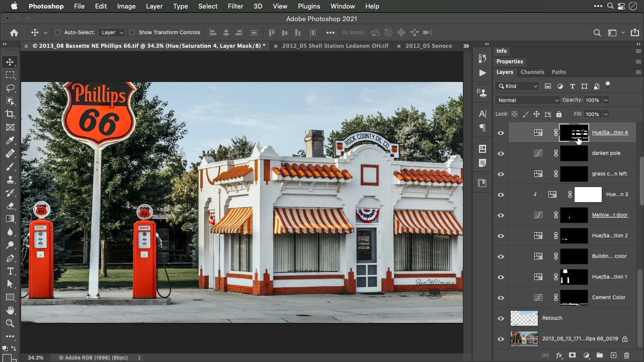Open the search icon in options bar
The height and width of the screenshot is (362, 644).
coord(597,33)
